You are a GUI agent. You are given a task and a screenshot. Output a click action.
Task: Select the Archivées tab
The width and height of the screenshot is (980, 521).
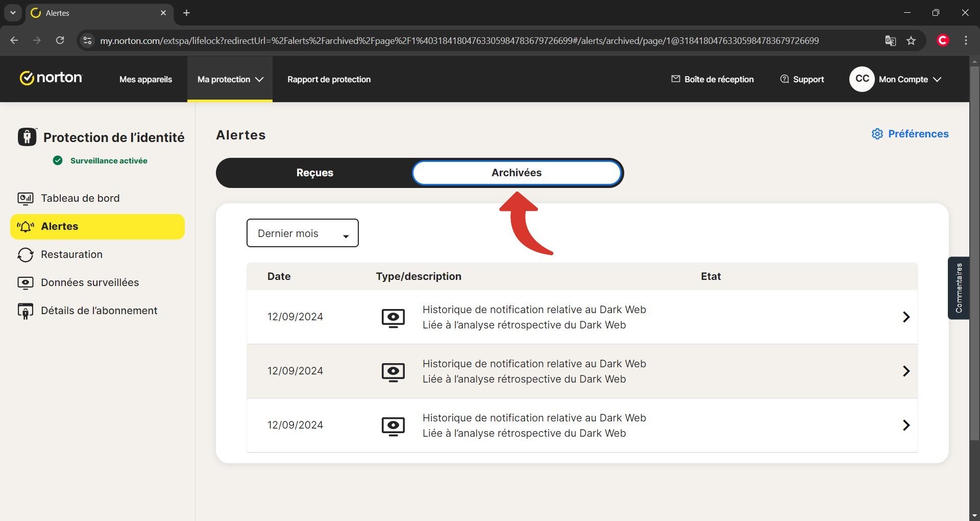[517, 173]
